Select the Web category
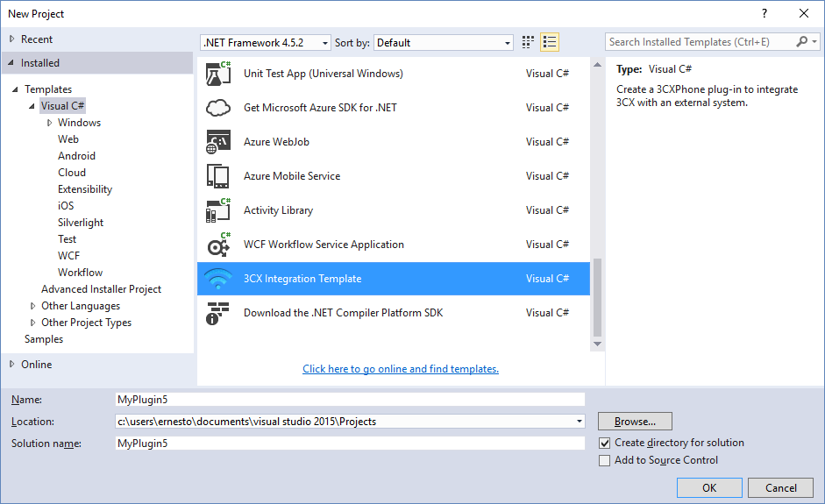 pyautogui.click(x=68, y=139)
